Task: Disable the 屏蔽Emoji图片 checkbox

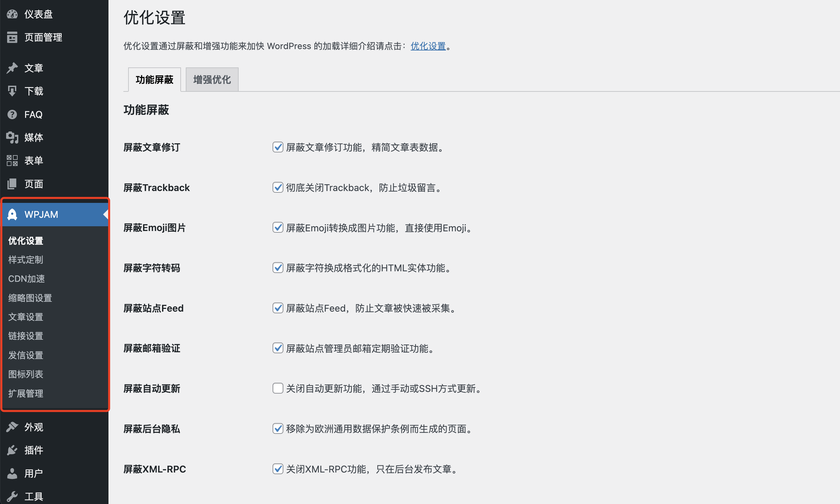Action: (x=278, y=228)
